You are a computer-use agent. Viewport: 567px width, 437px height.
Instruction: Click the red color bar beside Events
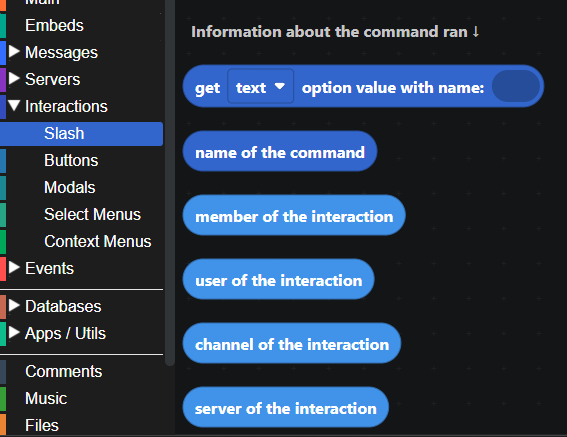[x=3, y=269]
